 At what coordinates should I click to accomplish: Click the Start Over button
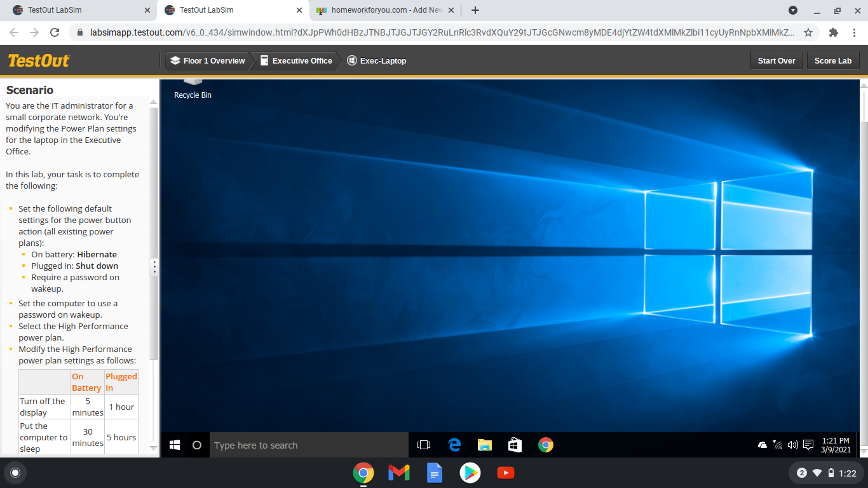[776, 61]
